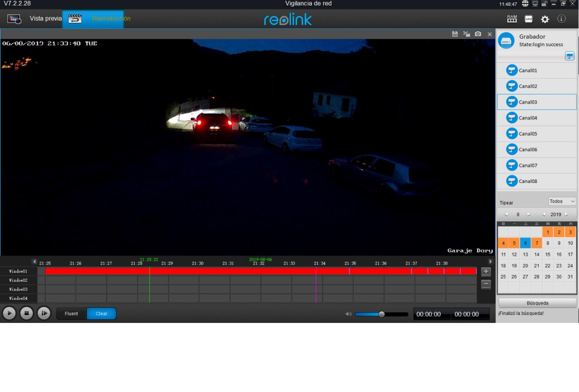Image resolution: width=579 pixels, height=392 pixels.
Task: Select the Window02 timeline row label
Action: [18, 280]
